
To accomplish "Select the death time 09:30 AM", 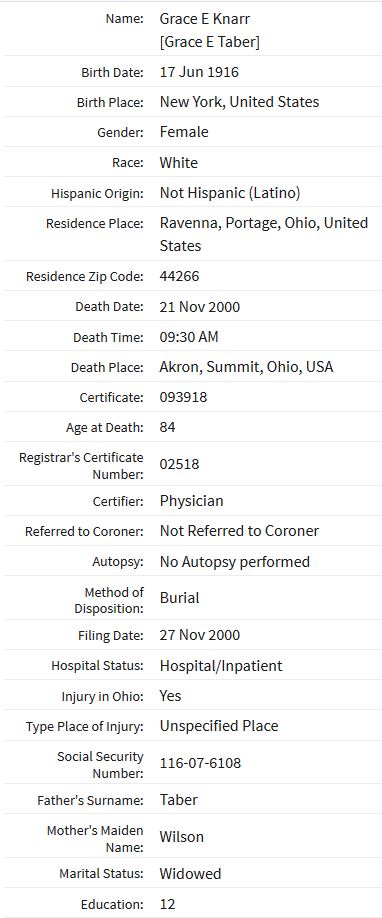I will pyautogui.click(x=189, y=337).
